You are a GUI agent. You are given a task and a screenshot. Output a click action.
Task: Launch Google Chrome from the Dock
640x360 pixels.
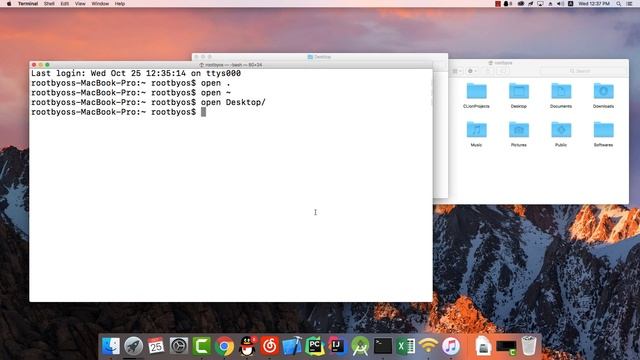click(224, 346)
